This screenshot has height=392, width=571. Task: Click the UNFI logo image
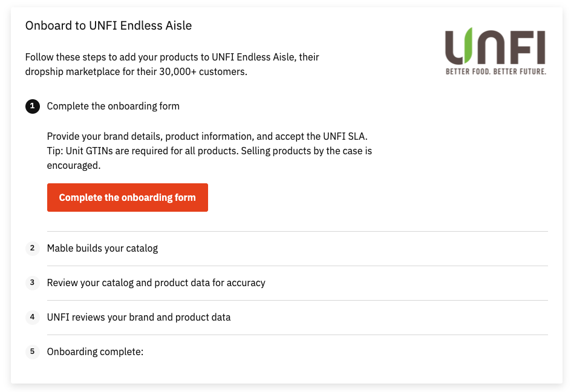[495, 51]
